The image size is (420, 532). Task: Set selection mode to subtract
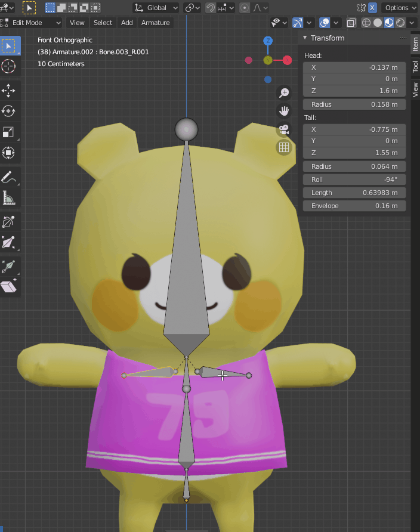click(73, 8)
